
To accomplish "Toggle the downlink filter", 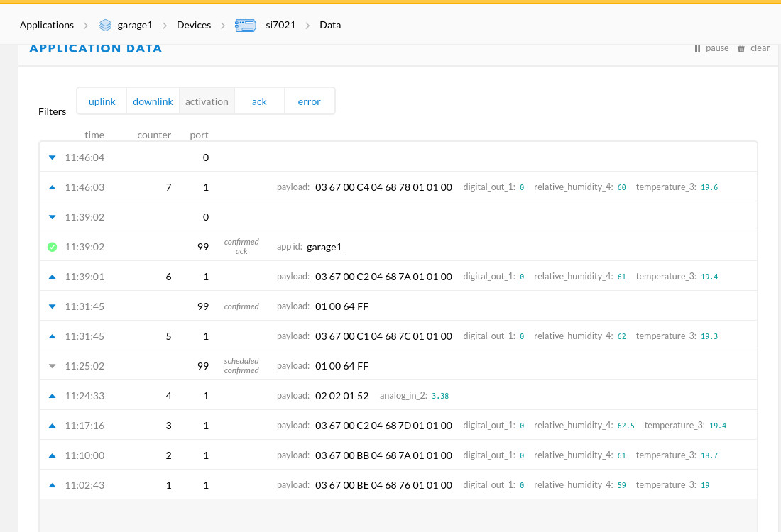I will coord(153,101).
